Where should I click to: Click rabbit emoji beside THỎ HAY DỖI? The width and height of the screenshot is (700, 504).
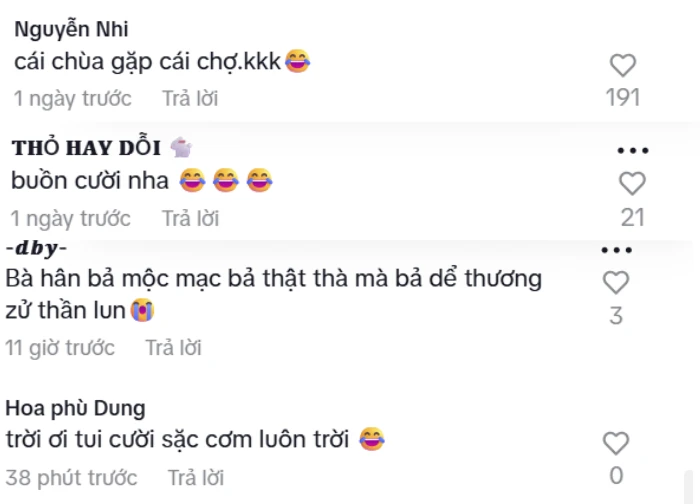click(181, 147)
